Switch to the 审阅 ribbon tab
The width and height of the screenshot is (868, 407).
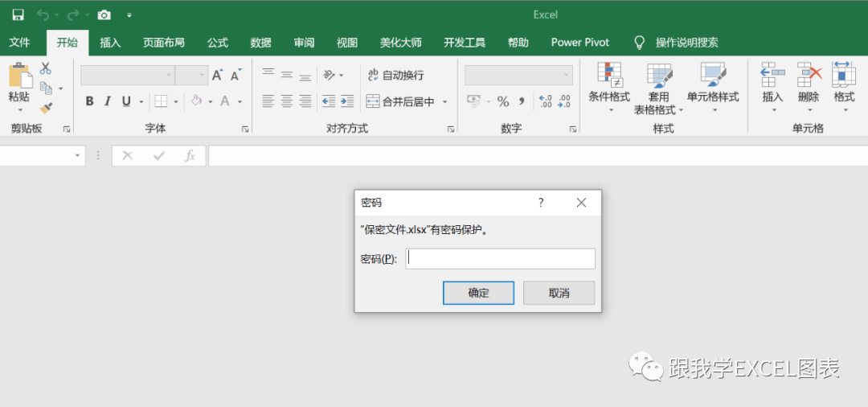coord(304,43)
